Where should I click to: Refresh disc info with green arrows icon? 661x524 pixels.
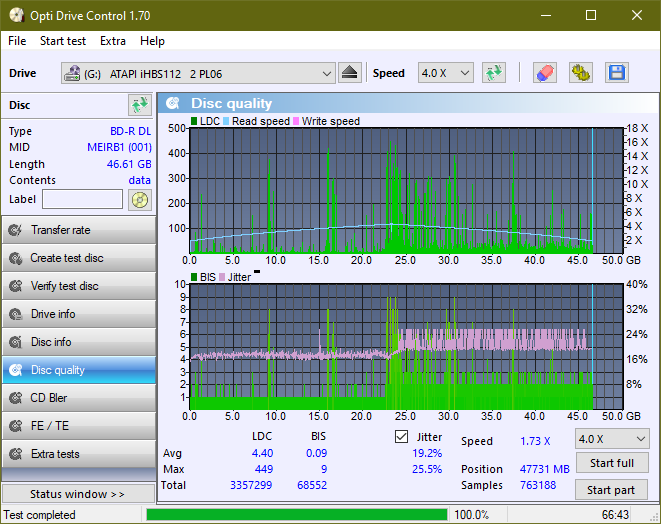click(x=140, y=105)
